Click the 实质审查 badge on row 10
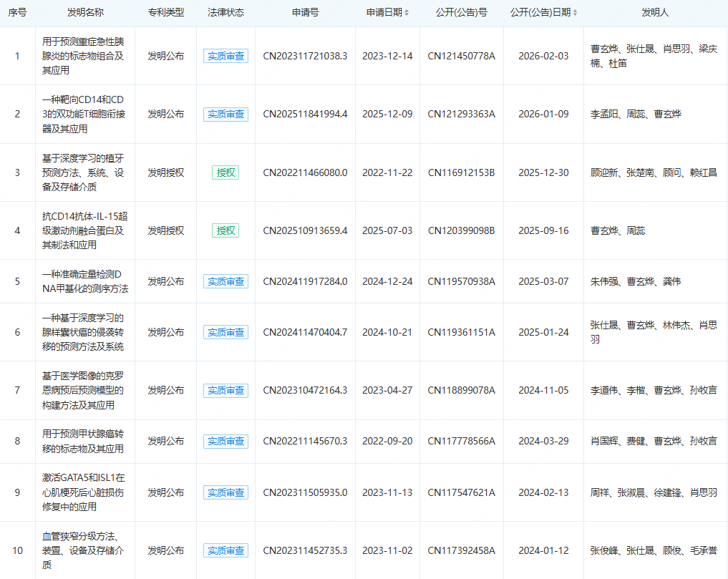The height and width of the screenshot is (579, 728). pos(225,550)
